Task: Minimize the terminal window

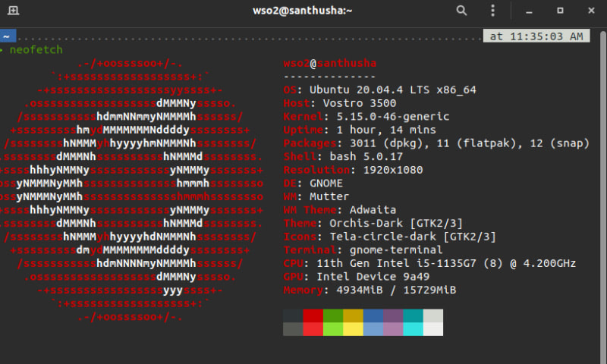Action: pos(530,11)
